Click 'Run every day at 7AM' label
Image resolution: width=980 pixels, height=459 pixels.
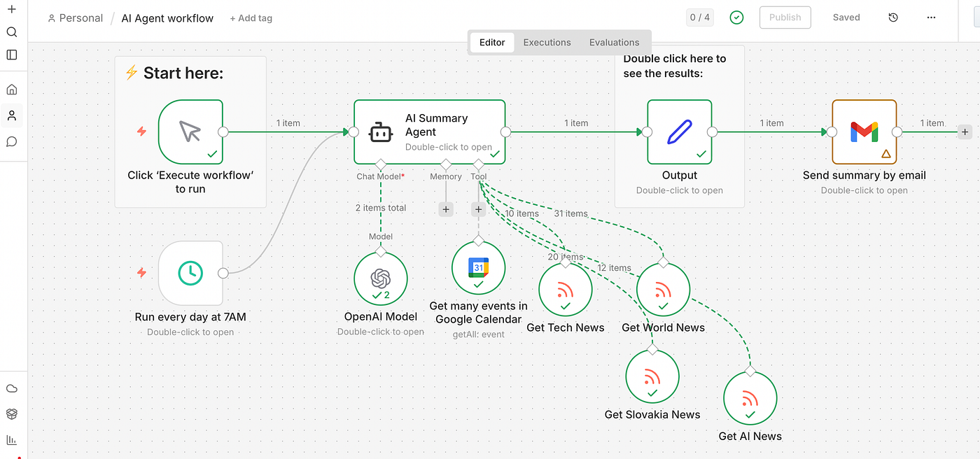pos(190,317)
